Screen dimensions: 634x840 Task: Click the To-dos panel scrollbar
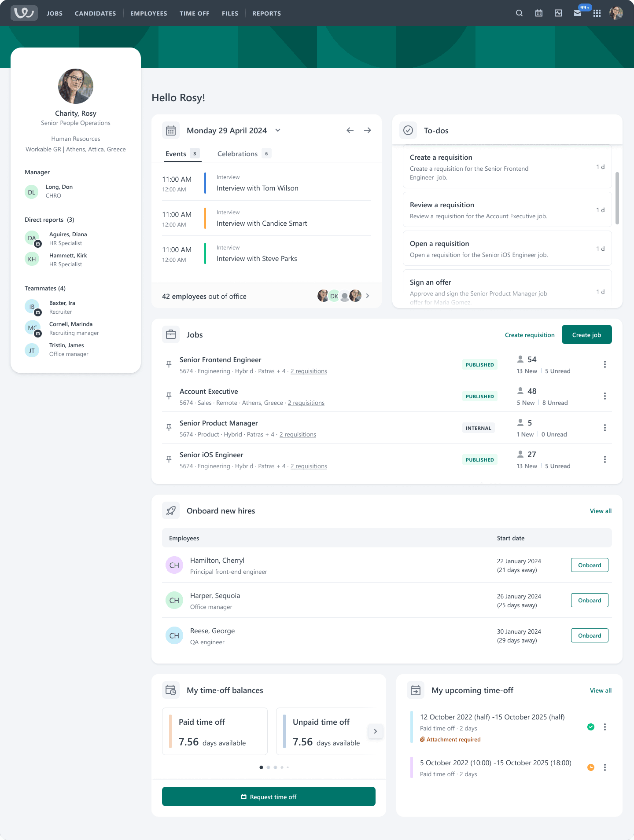coord(617,198)
